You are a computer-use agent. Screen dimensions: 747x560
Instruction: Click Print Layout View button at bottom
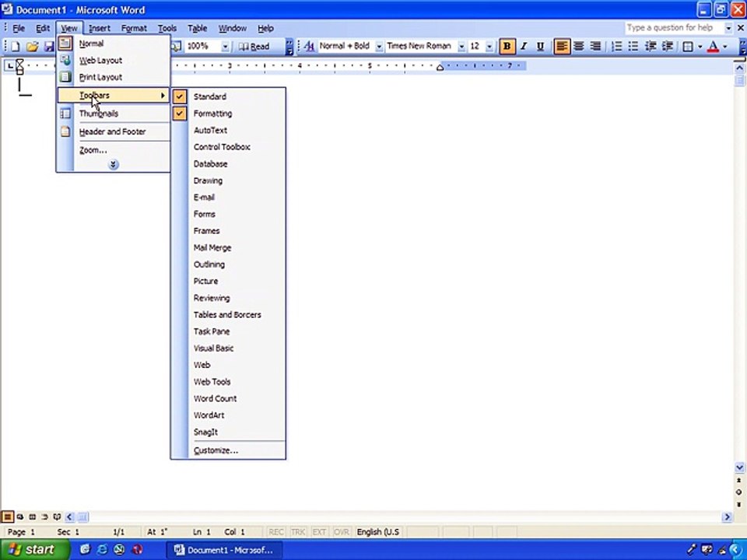[x=33, y=516]
